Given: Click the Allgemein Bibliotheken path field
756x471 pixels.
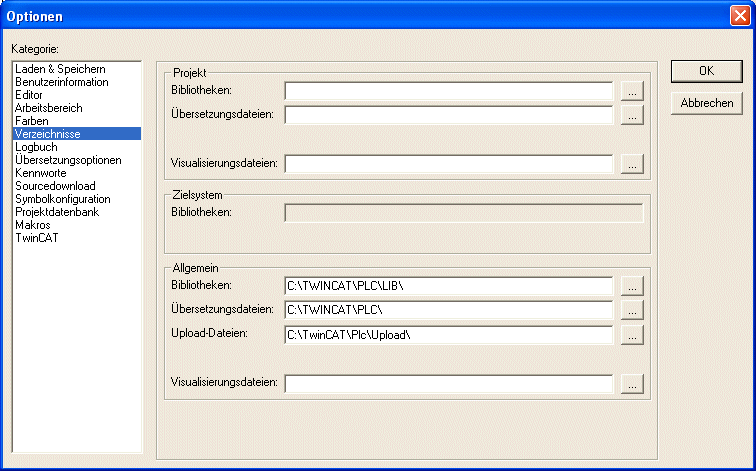Looking at the screenshot, I should pyautogui.click(x=448, y=286).
